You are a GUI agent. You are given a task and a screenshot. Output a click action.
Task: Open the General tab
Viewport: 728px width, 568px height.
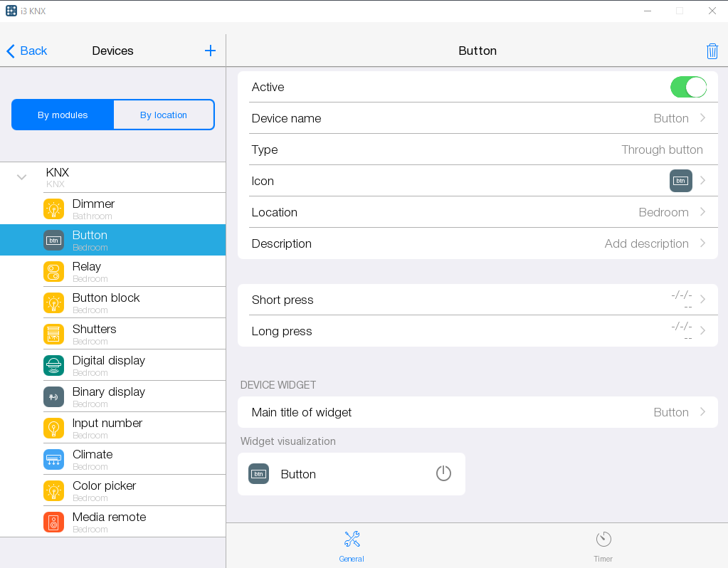352,545
